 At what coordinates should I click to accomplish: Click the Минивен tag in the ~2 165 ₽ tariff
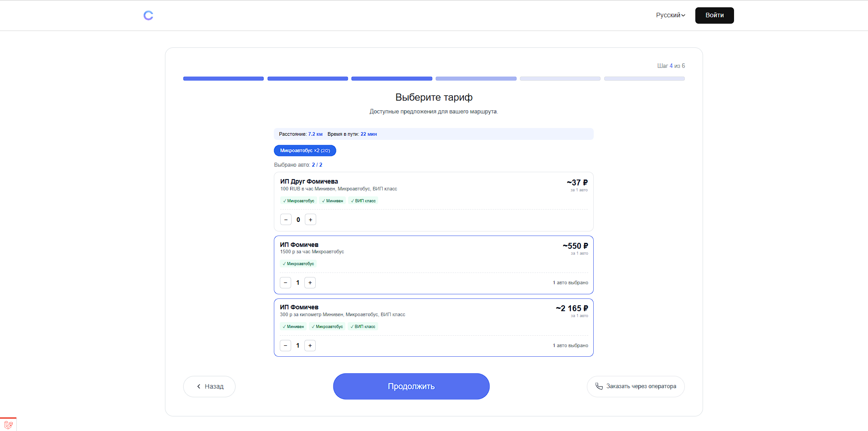tap(293, 327)
